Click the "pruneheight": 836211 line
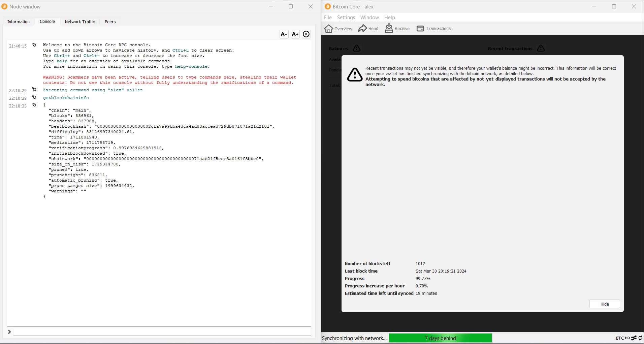Image resolution: width=644 pixels, height=344 pixels. (78, 175)
